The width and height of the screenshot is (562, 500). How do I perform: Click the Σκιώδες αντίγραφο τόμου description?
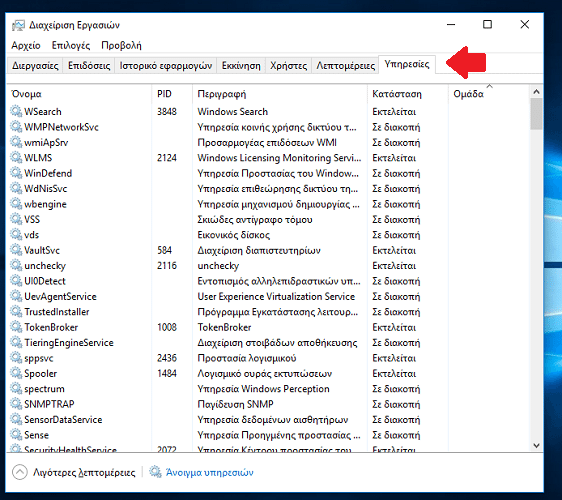(x=255, y=219)
